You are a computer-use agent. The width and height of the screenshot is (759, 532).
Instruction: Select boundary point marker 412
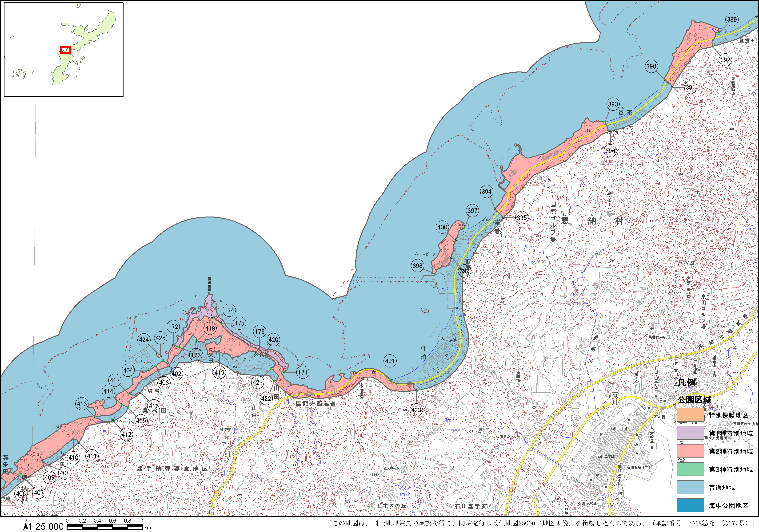(x=127, y=434)
